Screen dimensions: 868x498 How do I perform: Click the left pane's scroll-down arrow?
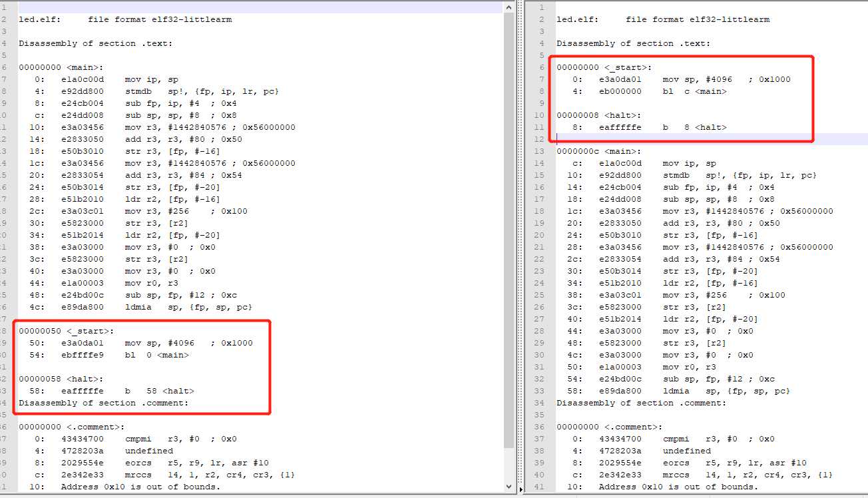(510, 486)
